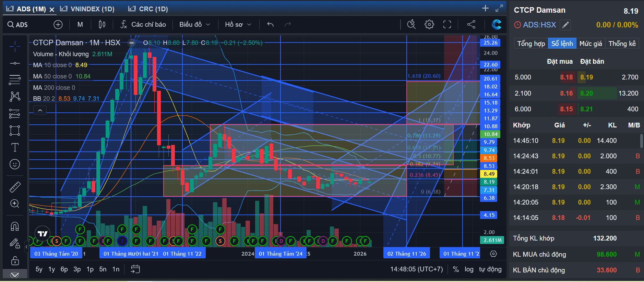This screenshot has width=644, height=282.
Task: Expand the bottom-left double chevron toolbar button
Action: [x=15, y=275]
